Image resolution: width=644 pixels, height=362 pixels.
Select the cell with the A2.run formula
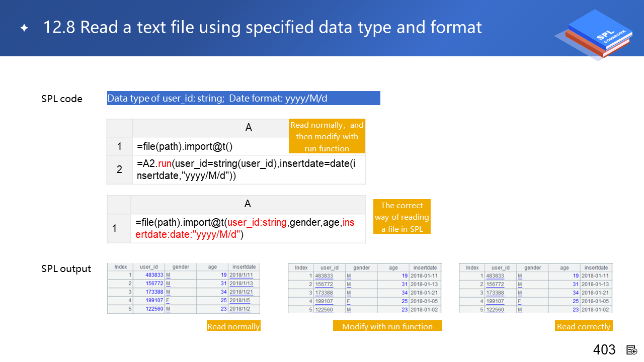pyautogui.click(x=249, y=169)
